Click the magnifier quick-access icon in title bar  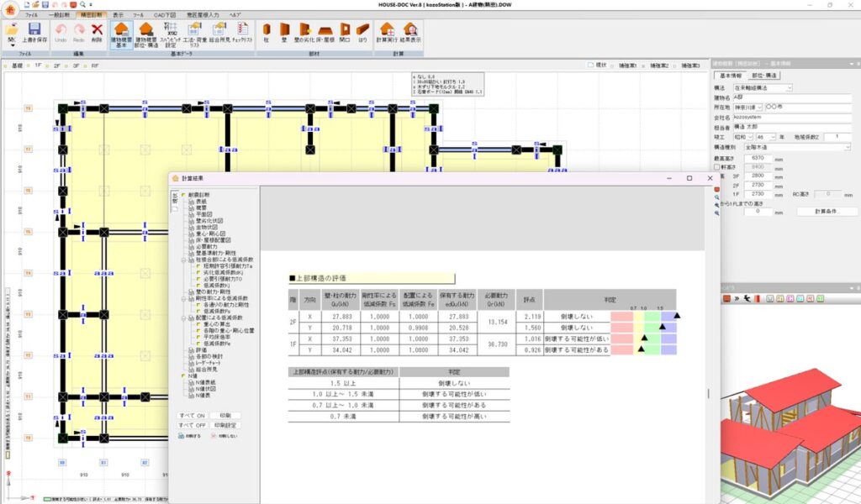tap(82, 4)
